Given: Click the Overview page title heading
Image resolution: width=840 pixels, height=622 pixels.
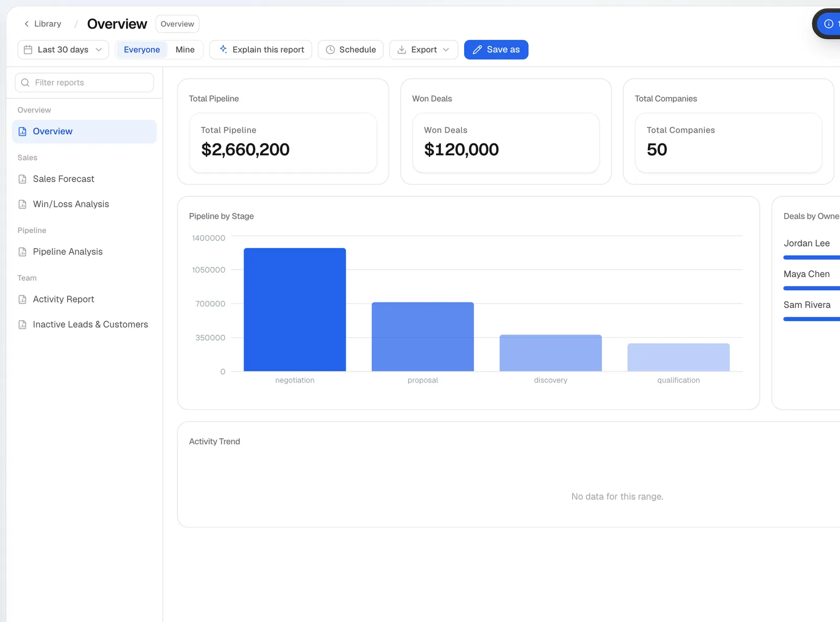Looking at the screenshot, I should tap(117, 24).
